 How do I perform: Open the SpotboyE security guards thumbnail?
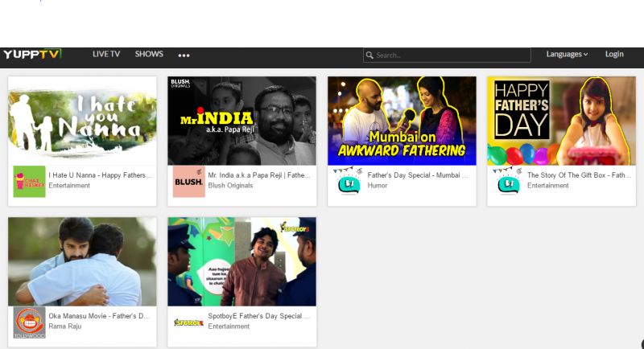(242, 261)
